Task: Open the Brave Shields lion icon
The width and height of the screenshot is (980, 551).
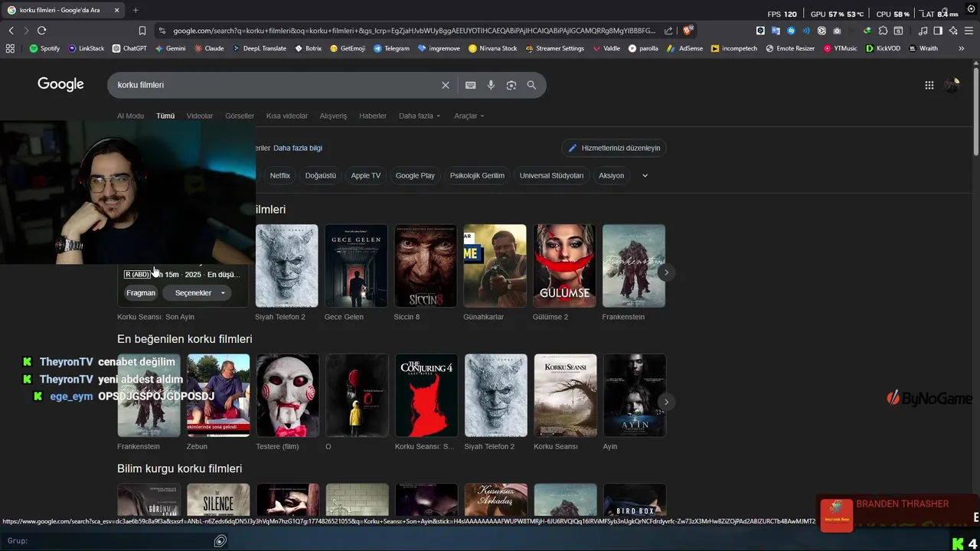Action: tap(688, 31)
